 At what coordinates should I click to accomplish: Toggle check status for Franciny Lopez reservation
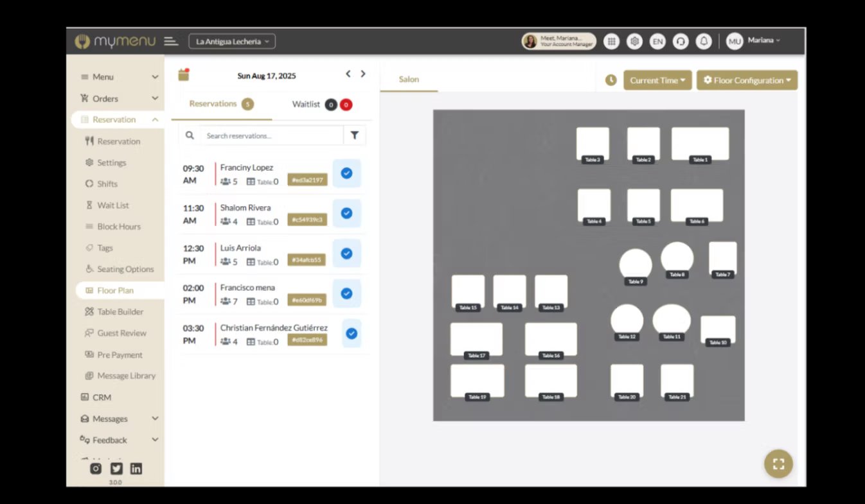coord(346,173)
